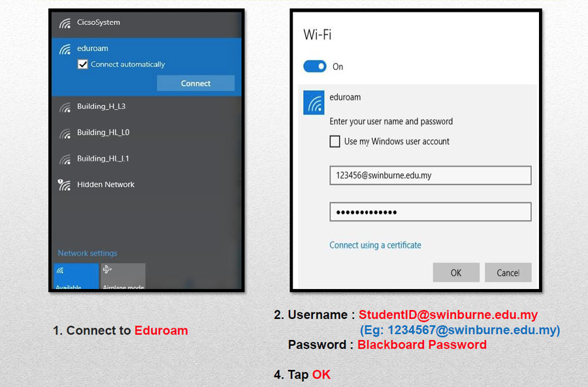
Task: Select the Hidden Network entry
Action: point(146,185)
